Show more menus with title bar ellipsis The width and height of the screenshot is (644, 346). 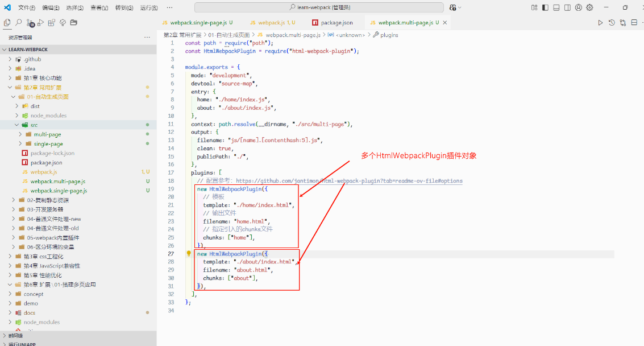coord(169,7)
